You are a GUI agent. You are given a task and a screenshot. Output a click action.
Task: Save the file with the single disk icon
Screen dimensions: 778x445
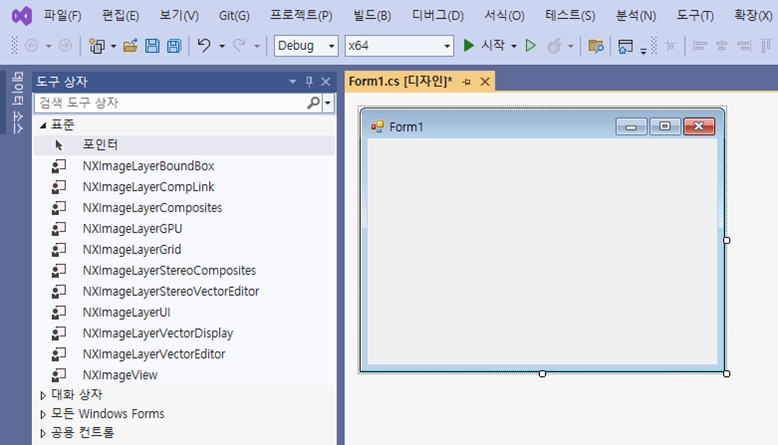(x=152, y=46)
